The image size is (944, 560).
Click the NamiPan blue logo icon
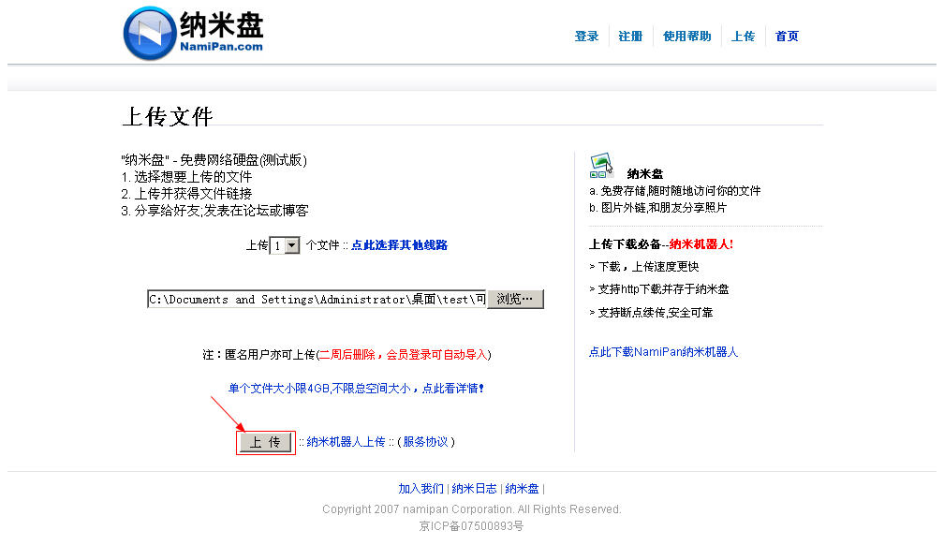pos(150,34)
